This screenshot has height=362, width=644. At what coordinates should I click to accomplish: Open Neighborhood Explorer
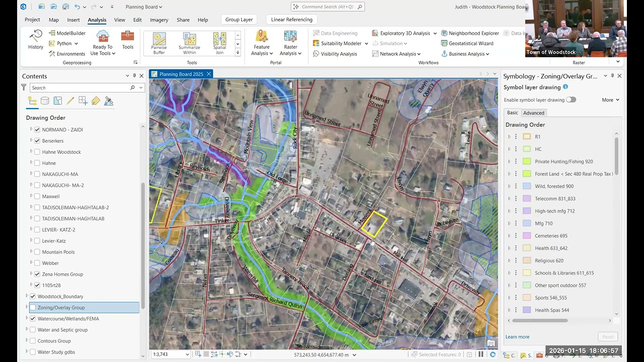point(470,33)
